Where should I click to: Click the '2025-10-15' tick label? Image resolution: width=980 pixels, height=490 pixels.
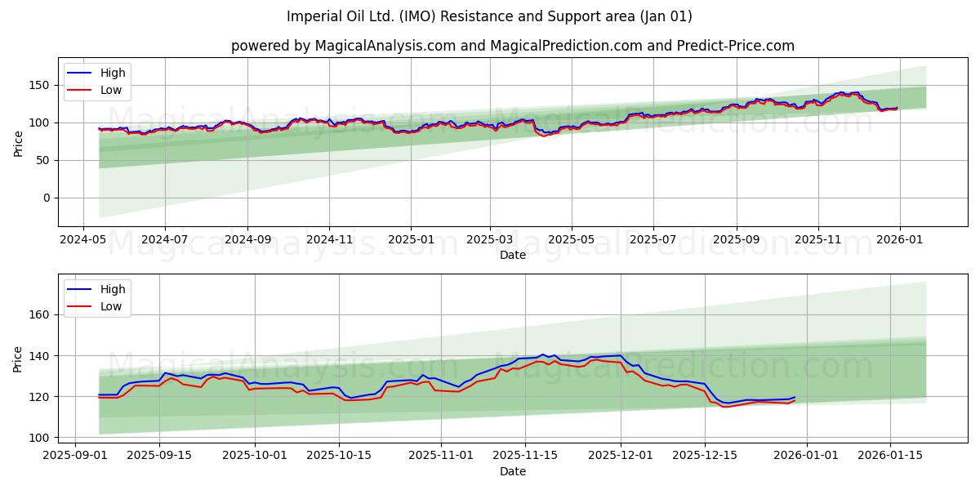click(339, 457)
